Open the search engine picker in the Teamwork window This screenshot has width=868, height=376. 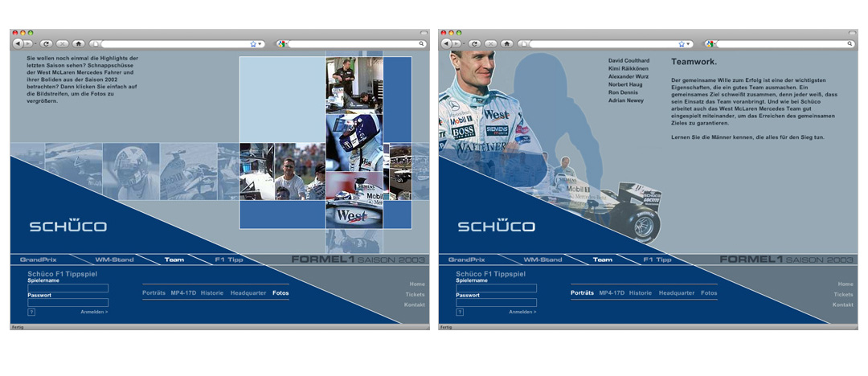[x=710, y=43]
